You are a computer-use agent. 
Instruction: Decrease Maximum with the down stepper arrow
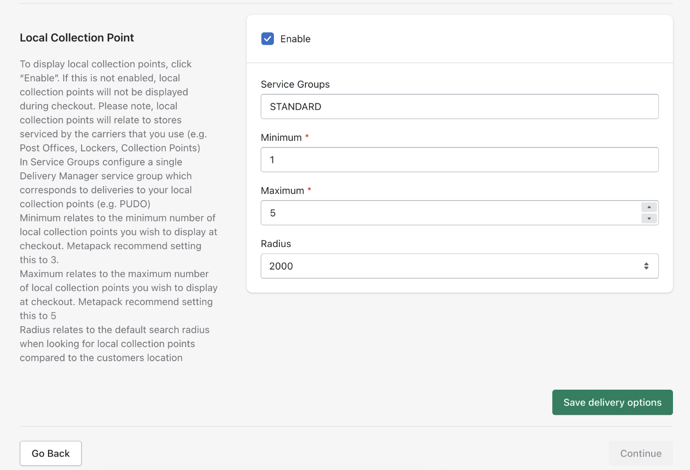pos(649,218)
